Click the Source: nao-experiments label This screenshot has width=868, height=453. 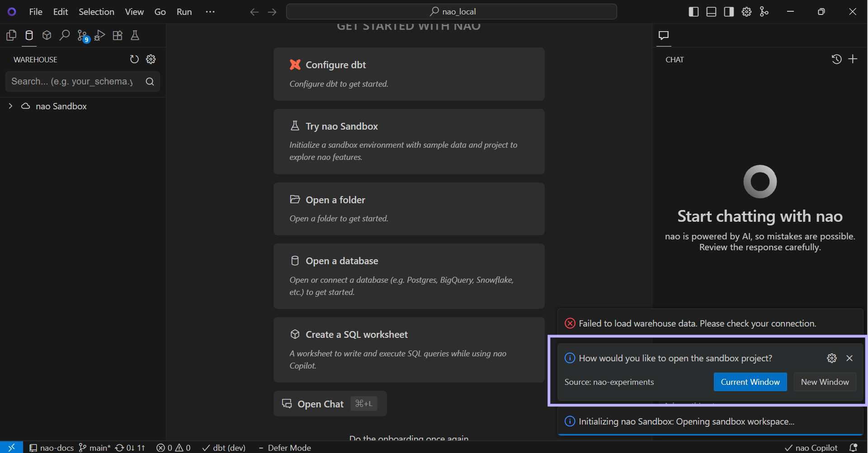tap(609, 382)
